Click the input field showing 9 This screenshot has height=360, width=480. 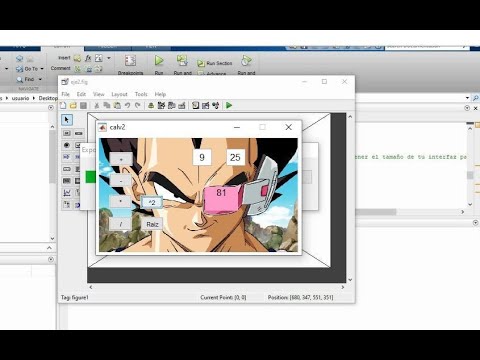pyautogui.click(x=202, y=157)
